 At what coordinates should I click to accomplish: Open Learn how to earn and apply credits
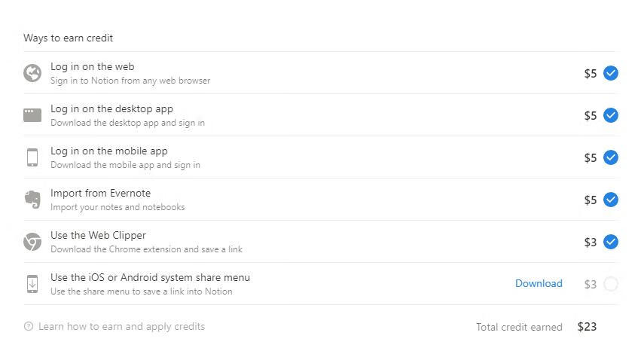(x=121, y=327)
